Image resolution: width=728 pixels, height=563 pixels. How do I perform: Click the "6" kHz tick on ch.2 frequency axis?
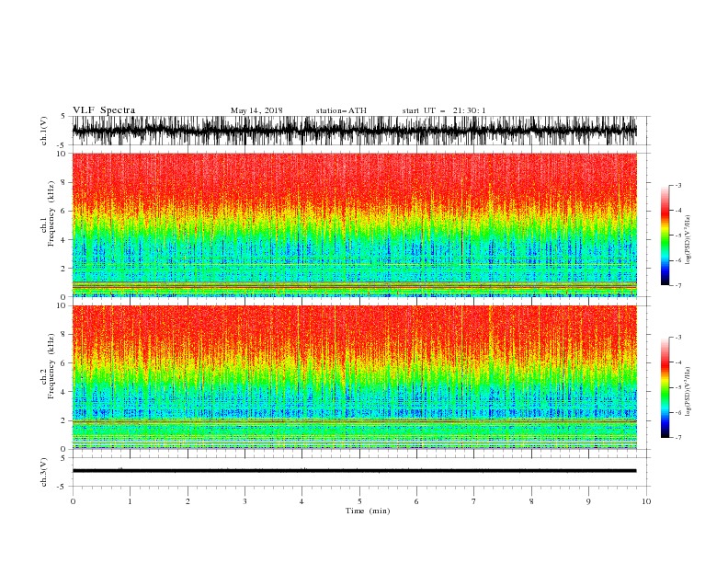click(63, 363)
